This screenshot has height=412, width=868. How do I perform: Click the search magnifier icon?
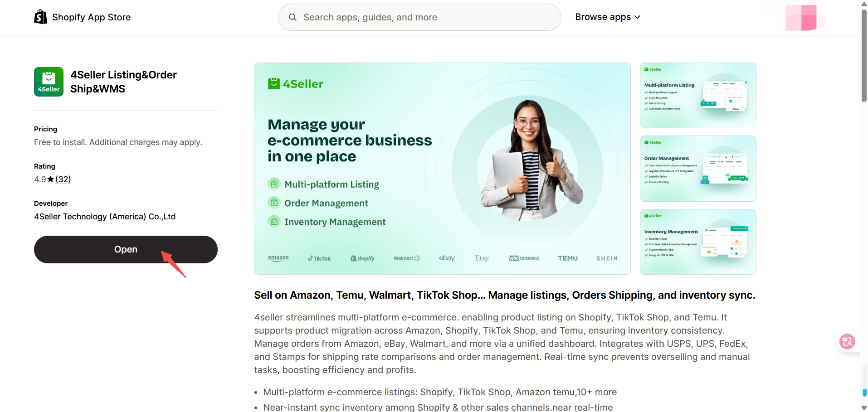[x=293, y=17]
